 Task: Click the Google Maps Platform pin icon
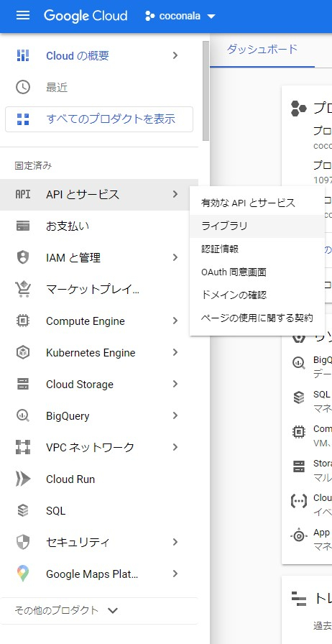23,574
